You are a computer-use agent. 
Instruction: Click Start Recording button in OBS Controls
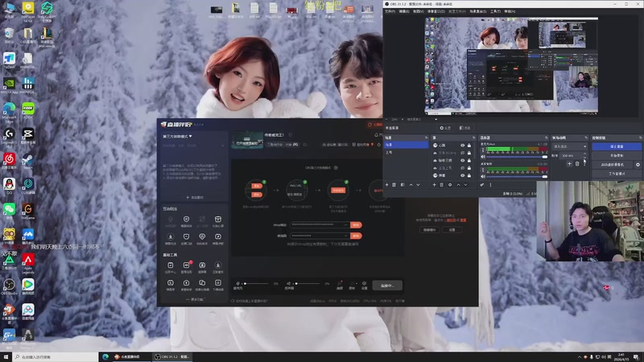pos(617,155)
